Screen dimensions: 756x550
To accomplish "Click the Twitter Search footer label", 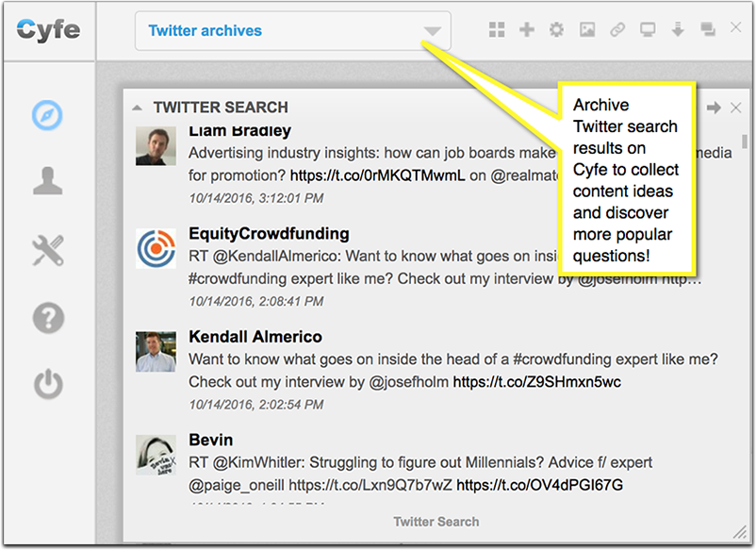I will tap(436, 522).
